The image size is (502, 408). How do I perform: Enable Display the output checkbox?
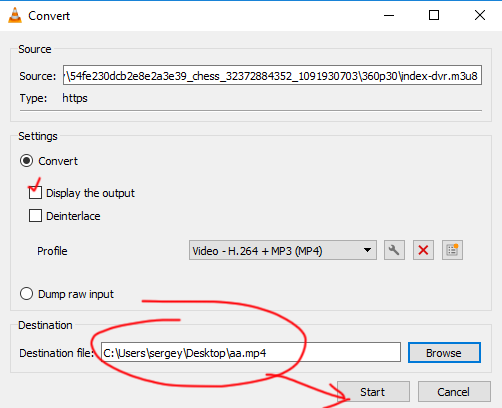(x=35, y=193)
